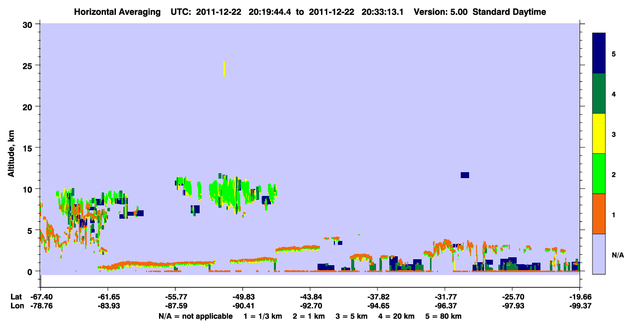Click latitude value -55.77

click(175, 297)
